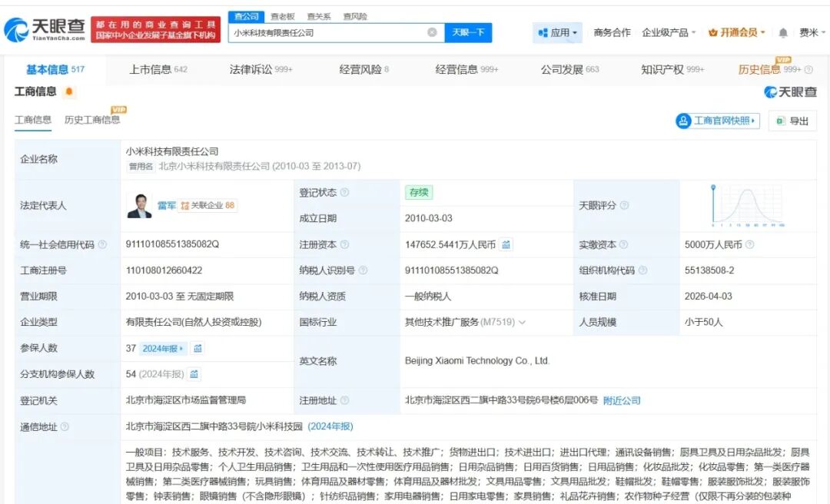830x504 pixels.
Task: Open chart icon beside 分支机构参保人数 54
Action: click(194, 374)
